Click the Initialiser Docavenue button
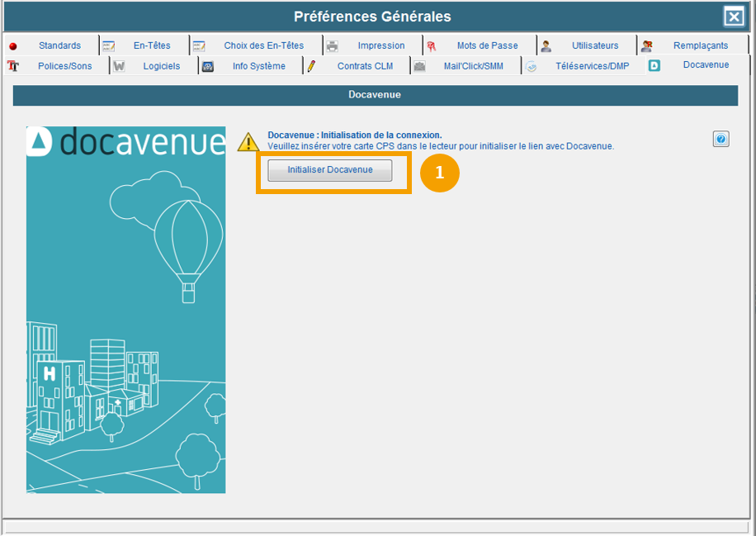This screenshot has width=756, height=536. [x=329, y=170]
